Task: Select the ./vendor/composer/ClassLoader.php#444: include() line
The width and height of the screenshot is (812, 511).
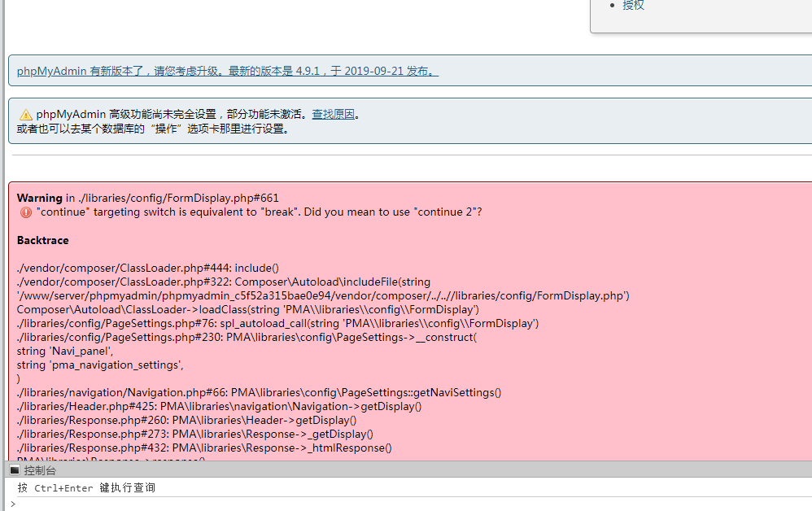Action: [147, 268]
